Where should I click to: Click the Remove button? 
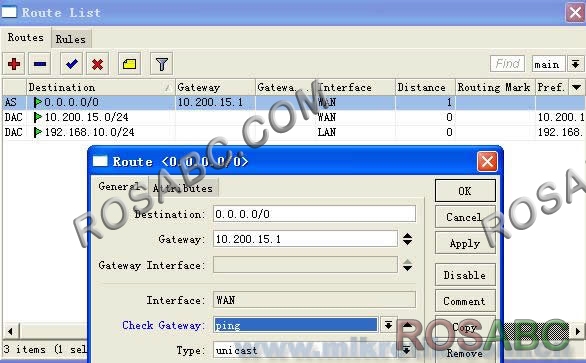[465, 353]
